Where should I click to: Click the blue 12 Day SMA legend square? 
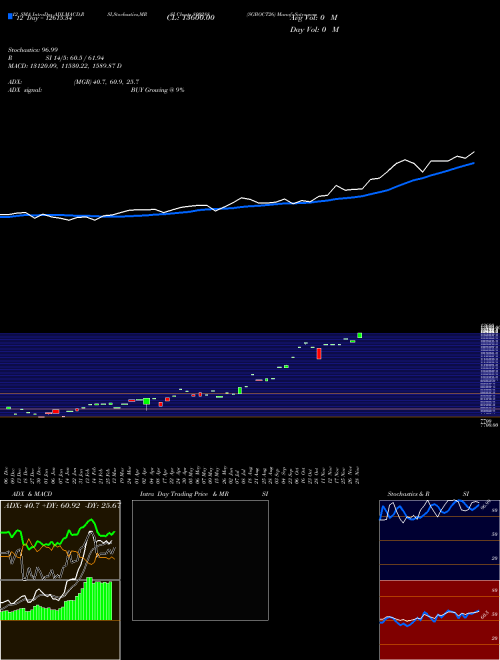point(10,16)
